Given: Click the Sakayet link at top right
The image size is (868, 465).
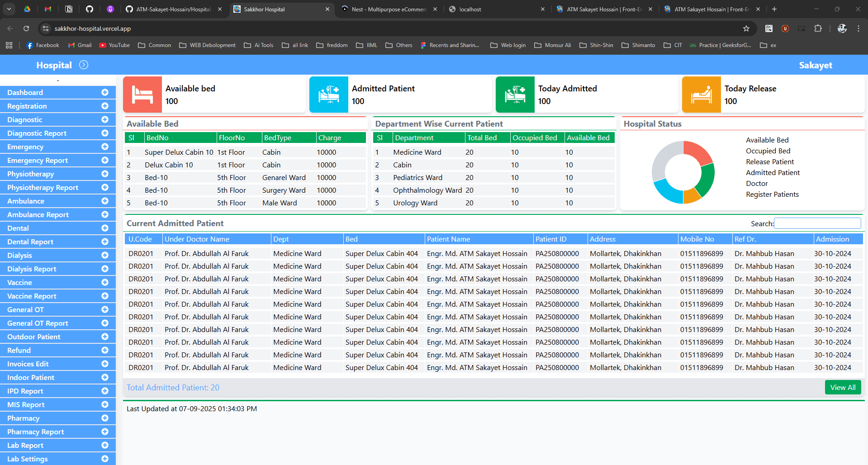Looking at the screenshot, I should pyautogui.click(x=815, y=65).
